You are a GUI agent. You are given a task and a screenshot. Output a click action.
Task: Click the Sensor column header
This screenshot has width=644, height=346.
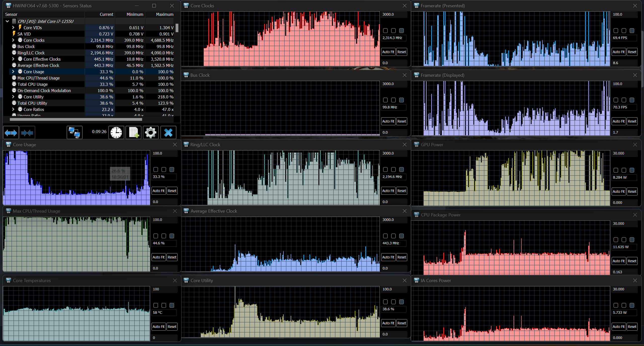point(11,14)
